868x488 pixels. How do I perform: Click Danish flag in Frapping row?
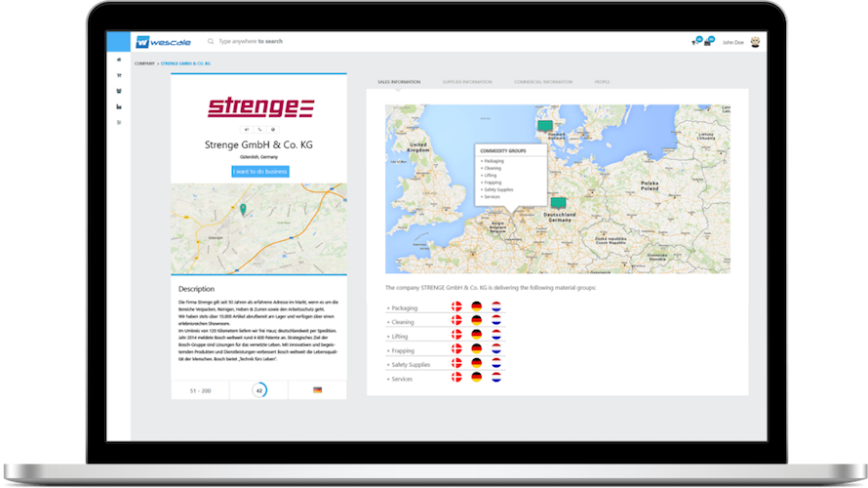pyautogui.click(x=456, y=349)
